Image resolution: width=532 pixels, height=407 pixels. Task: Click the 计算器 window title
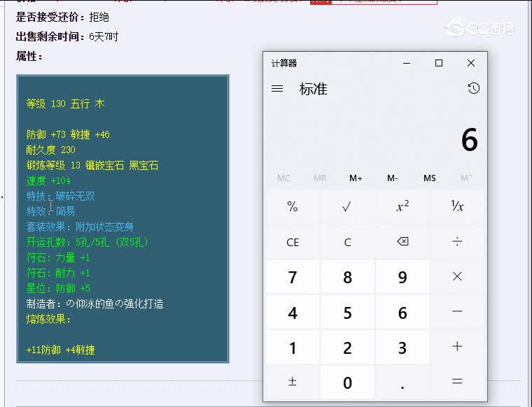[284, 63]
